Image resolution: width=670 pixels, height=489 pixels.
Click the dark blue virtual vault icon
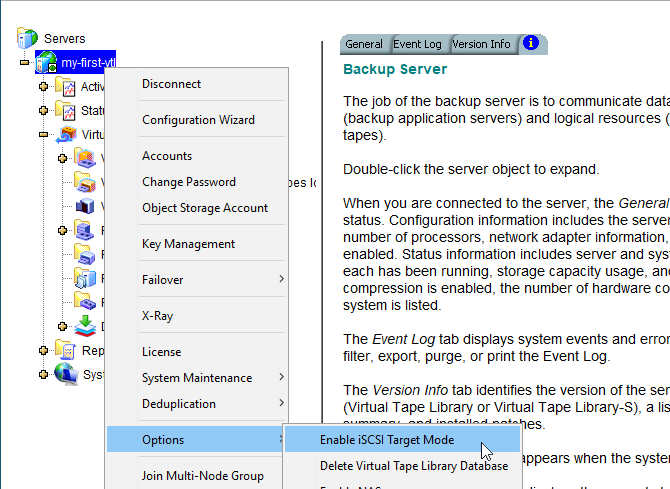tap(85, 206)
